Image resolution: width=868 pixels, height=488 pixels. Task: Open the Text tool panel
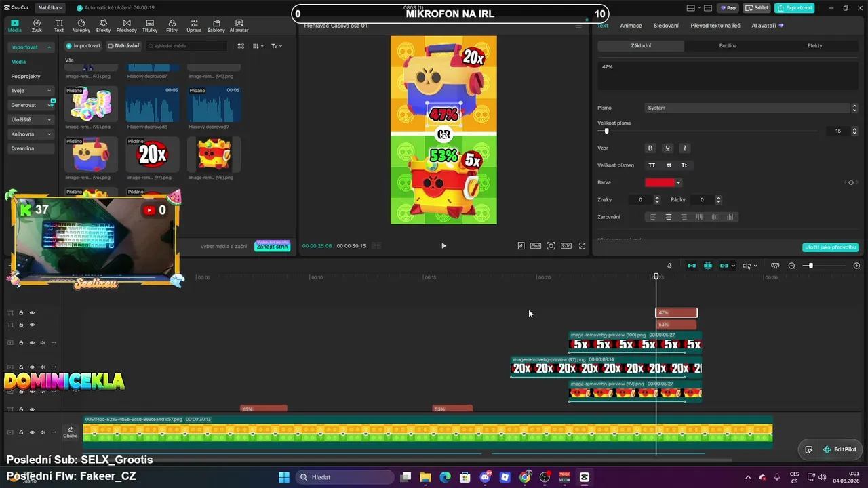tap(59, 26)
